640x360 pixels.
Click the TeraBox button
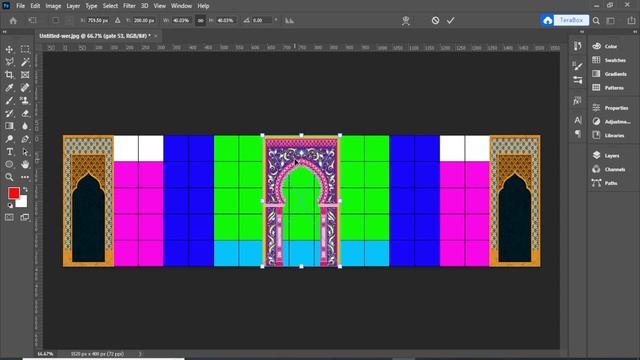[x=565, y=20]
